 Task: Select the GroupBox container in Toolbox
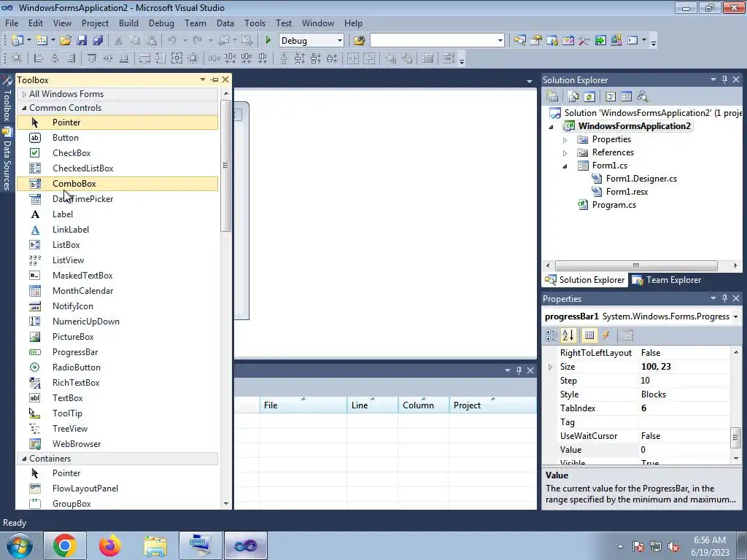coord(117,503)
